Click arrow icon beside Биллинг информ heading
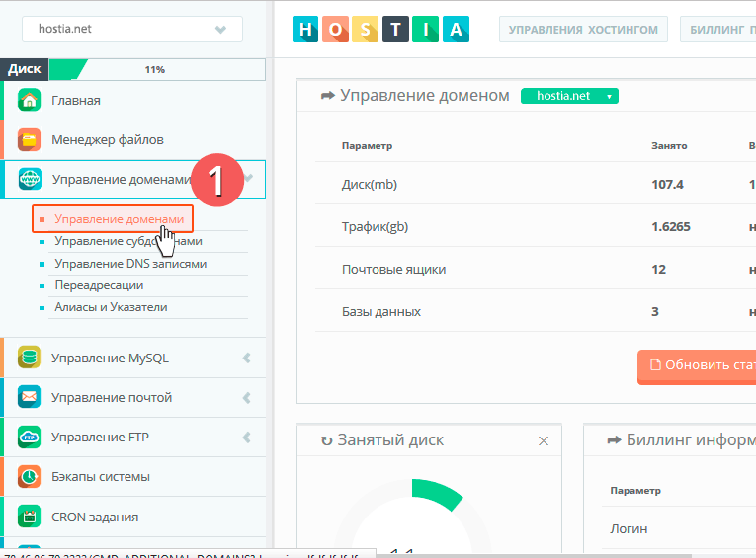756x558 pixels. click(x=614, y=439)
